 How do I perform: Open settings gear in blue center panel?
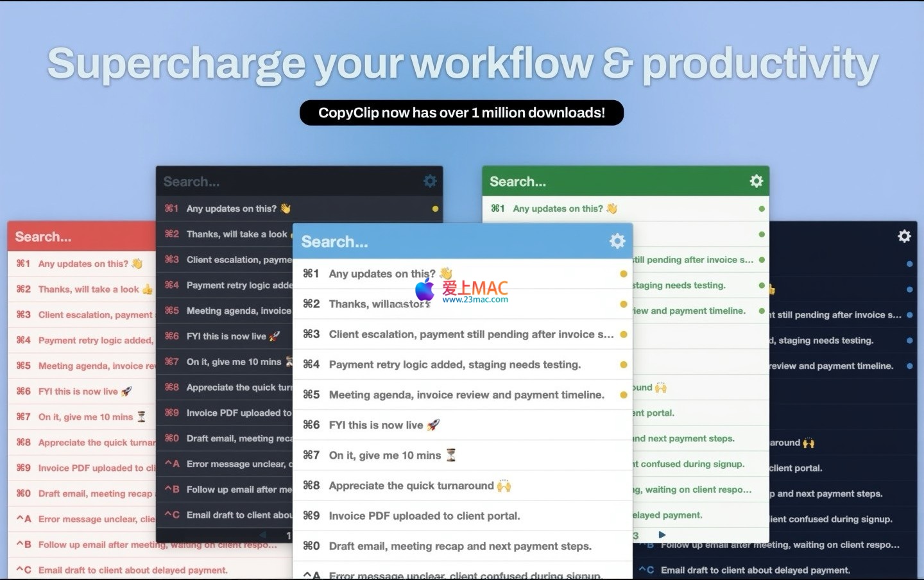[x=617, y=241]
